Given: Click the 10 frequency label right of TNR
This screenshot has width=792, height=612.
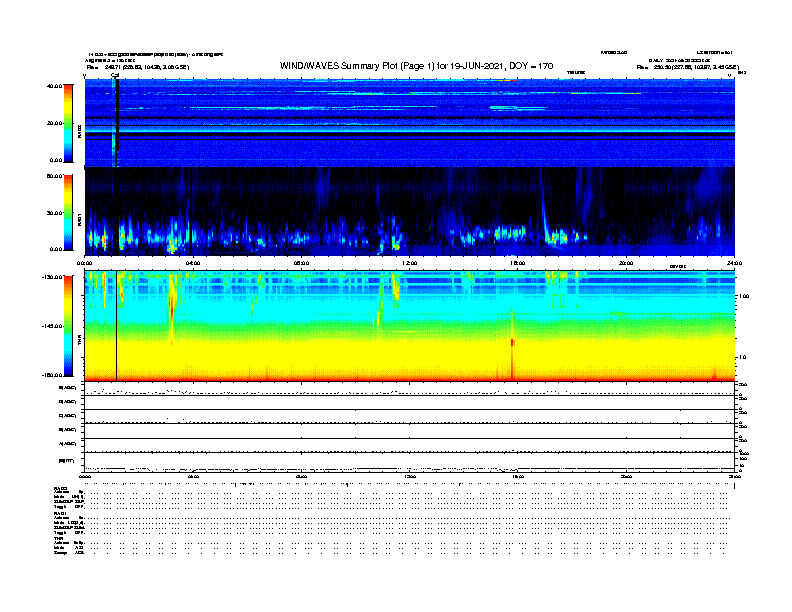Looking at the screenshot, I should coord(743,358).
